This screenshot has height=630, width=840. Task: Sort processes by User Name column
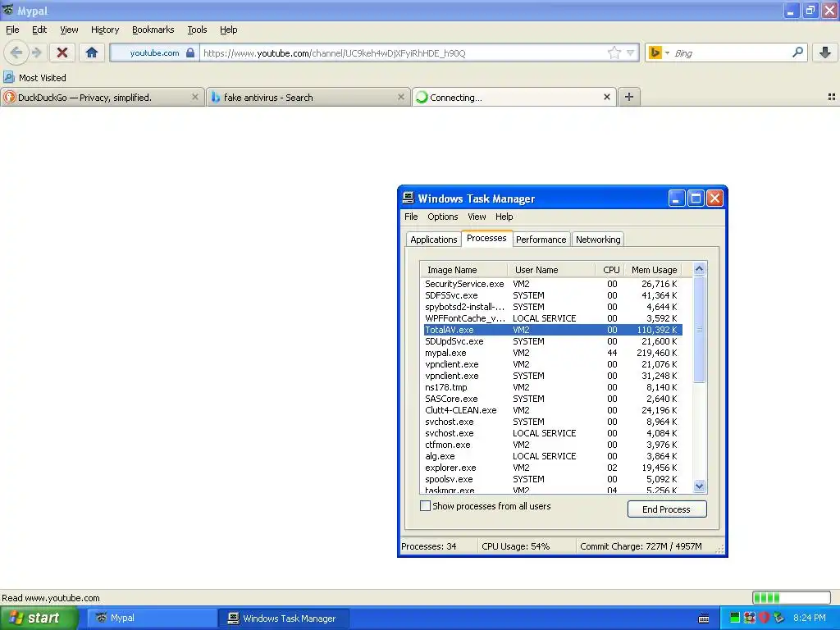coord(551,270)
